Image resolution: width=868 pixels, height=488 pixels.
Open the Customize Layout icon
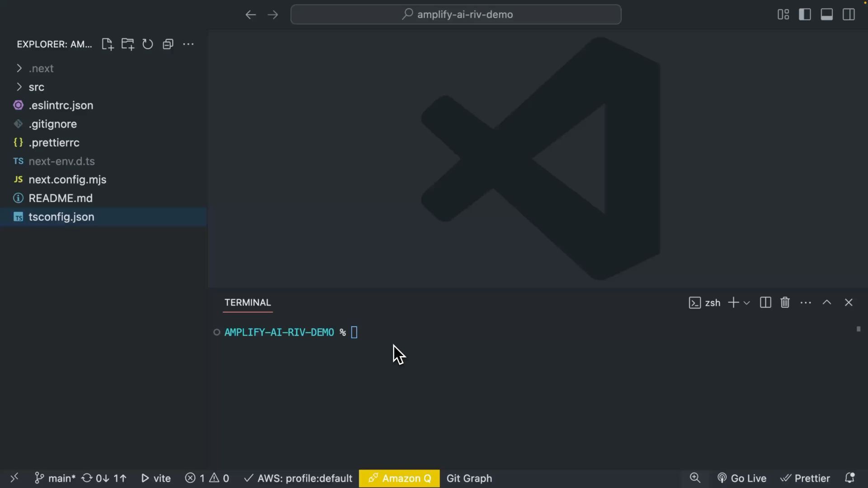point(783,14)
